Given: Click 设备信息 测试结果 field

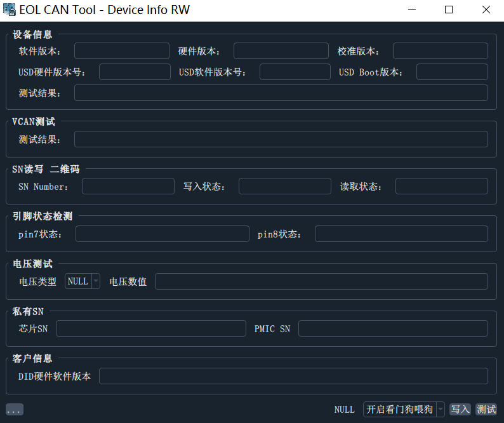Looking at the screenshot, I should click(x=281, y=93).
